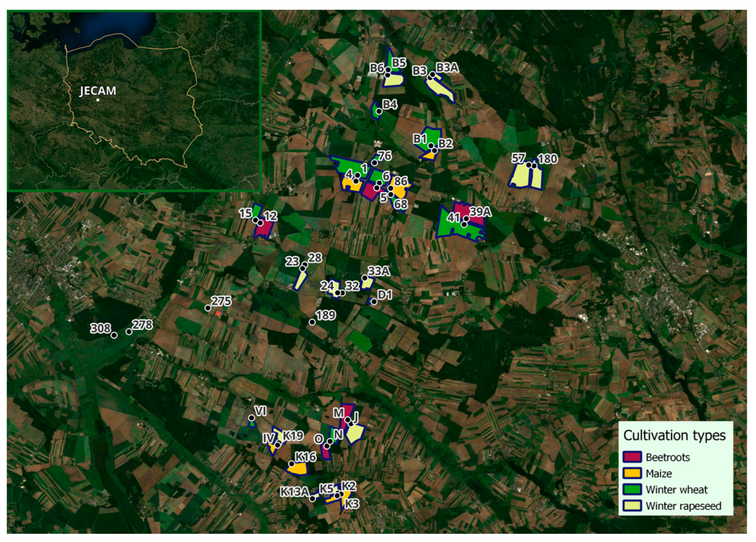The height and width of the screenshot is (542, 756).
Task: Select the point marker labeled D1
Action: click(x=374, y=302)
